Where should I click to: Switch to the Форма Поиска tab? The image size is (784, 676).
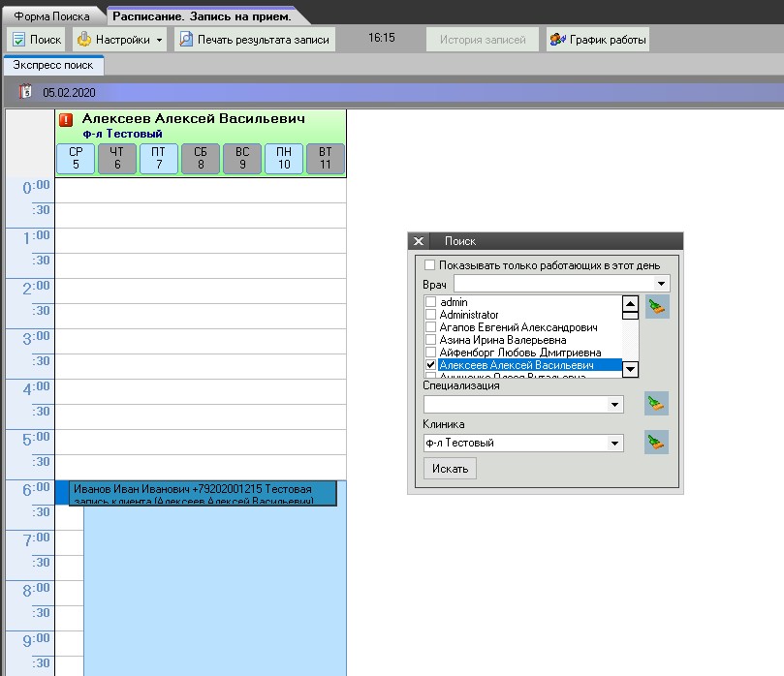51,16
